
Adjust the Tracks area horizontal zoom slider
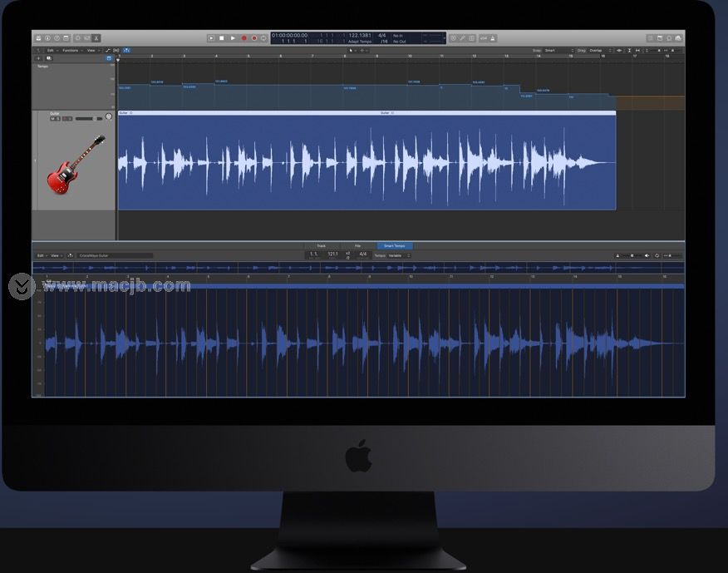[x=673, y=50]
